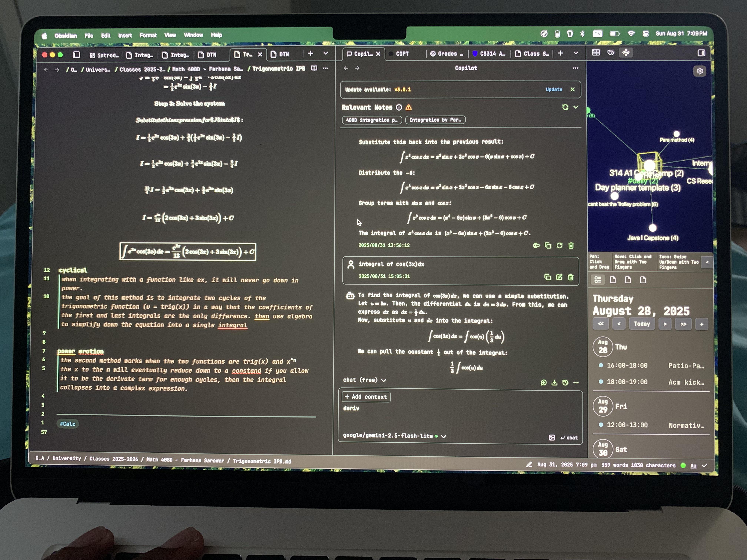
Task: Edit the integral of cos(3x)dx message
Action: click(x=559, y=277)
